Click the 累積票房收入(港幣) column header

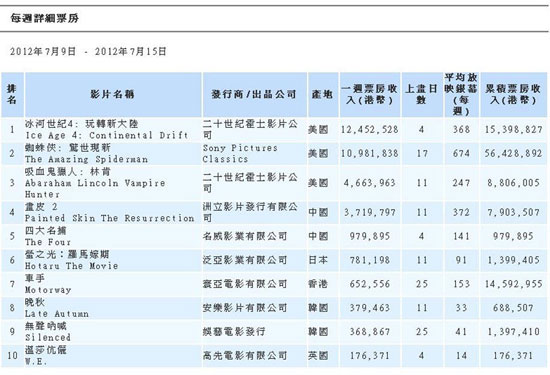513,94
